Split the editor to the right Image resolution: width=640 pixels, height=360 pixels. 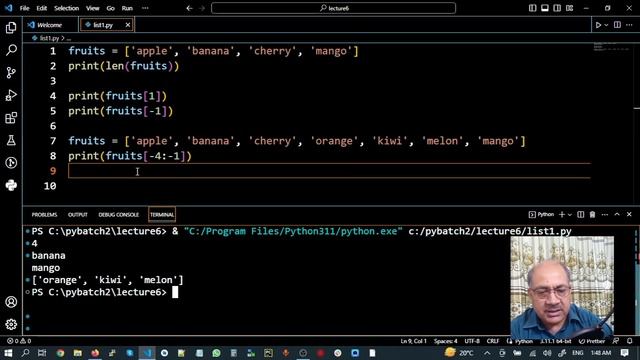click(x=617, y=25)
